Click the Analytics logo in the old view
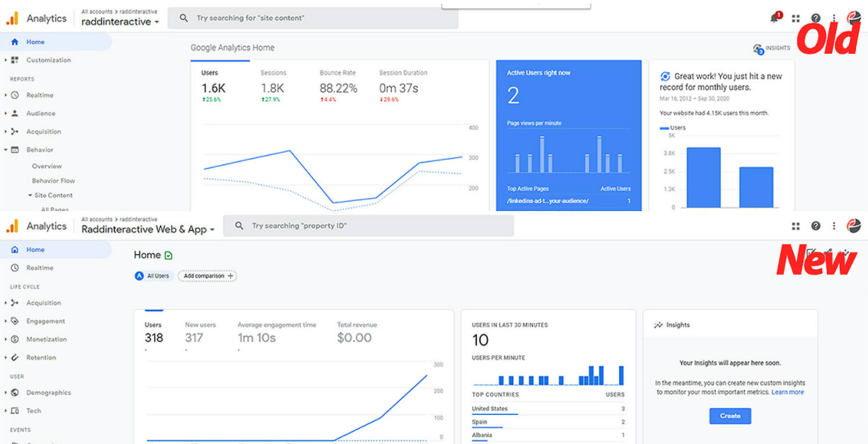 (x=13, y=18)
